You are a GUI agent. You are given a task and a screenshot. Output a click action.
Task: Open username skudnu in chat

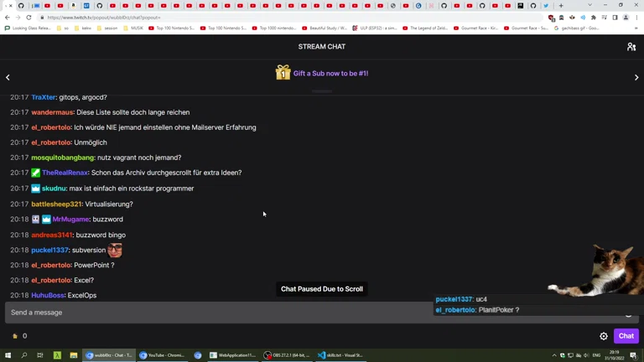54,189
